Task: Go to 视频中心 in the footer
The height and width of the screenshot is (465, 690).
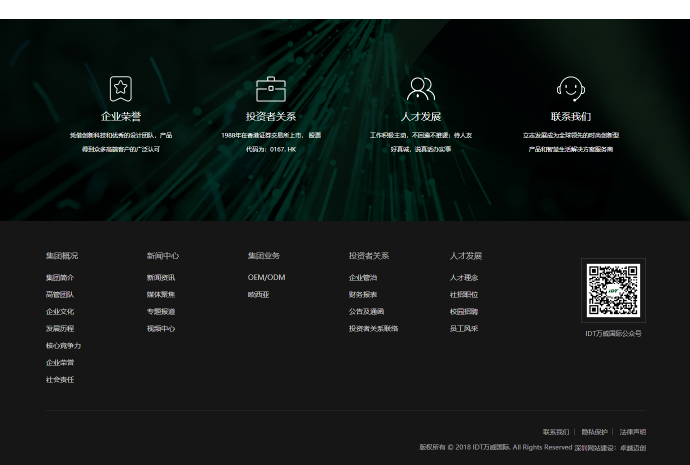Action: pyautogui.click(x=161, y=328)
